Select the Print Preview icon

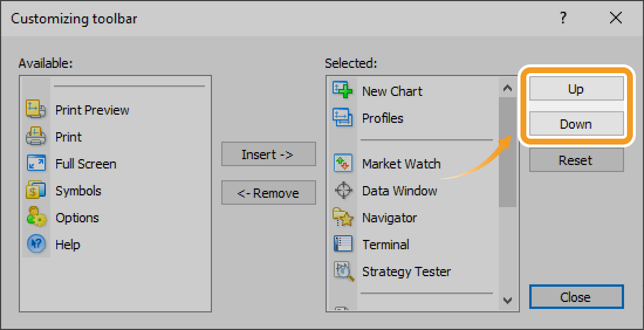[36, 109]
